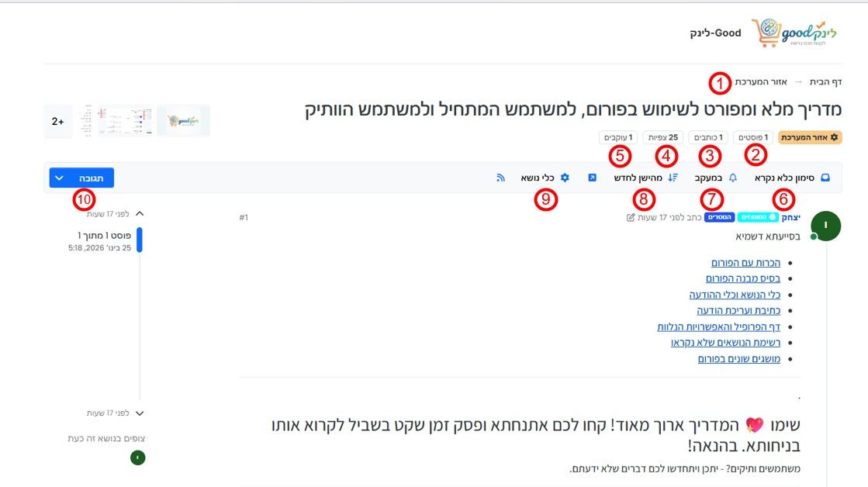Open אזור המערכת breadcrumb item
This screenshot has height=487, width=868.
click(761, 82)
